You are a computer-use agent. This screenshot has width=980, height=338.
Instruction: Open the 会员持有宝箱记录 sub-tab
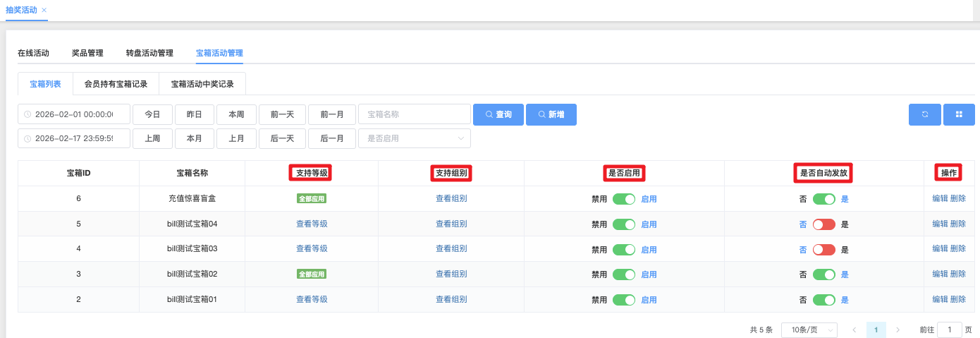[116, 84]
